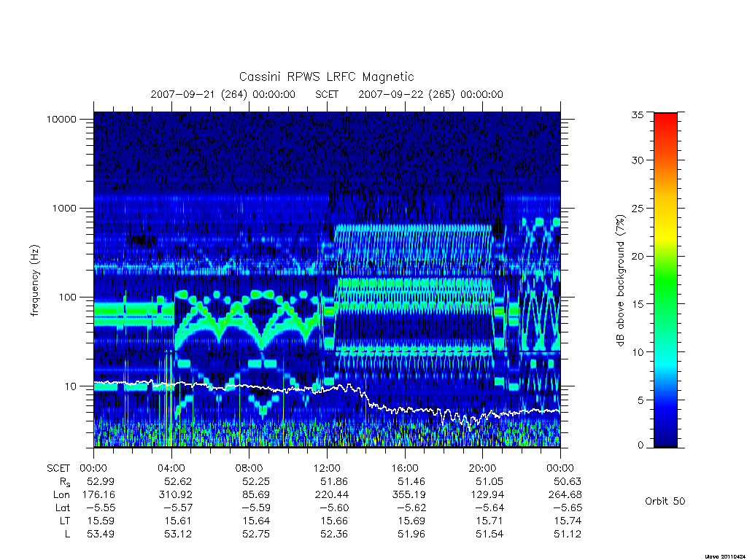Click the Lon value 85.69
The width and height of the screenshot is (747, 560).
pyautogui.click(x=256, y=495)
